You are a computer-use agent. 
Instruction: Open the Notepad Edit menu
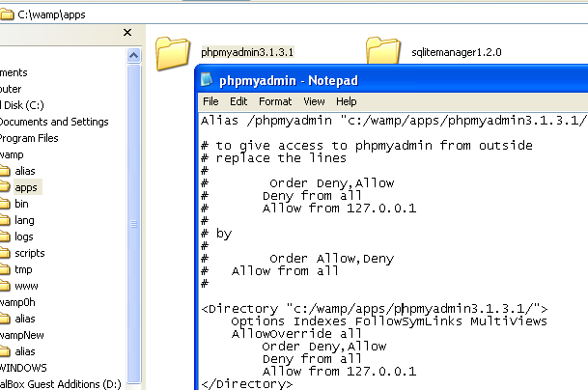[238, 101]
